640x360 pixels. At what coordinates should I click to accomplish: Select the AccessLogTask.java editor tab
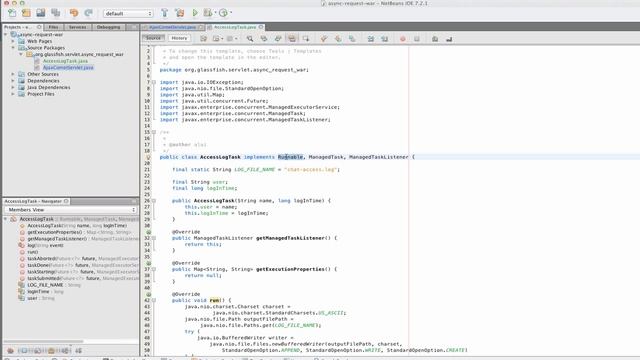pyautogui.click(x=235, y=27)
